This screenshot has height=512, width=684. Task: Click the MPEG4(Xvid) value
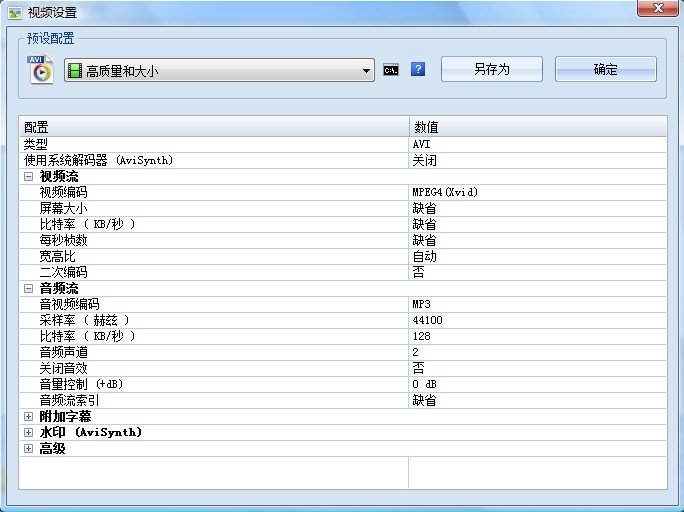coord(537,192)
